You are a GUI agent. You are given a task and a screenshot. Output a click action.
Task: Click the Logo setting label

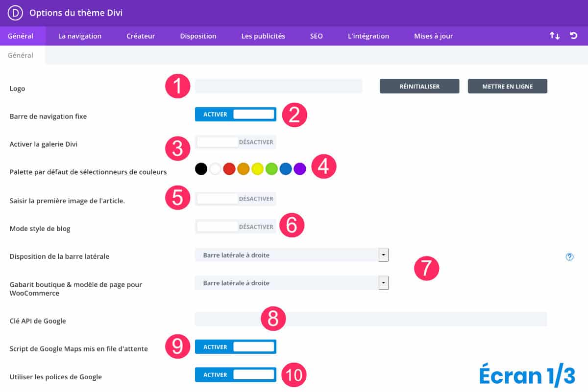17,89
